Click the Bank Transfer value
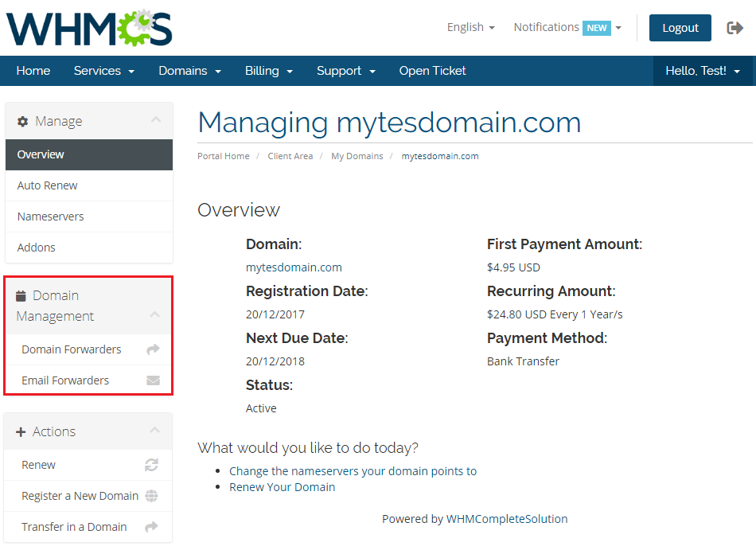Screen dimensions: 756x550 [523, 361]
